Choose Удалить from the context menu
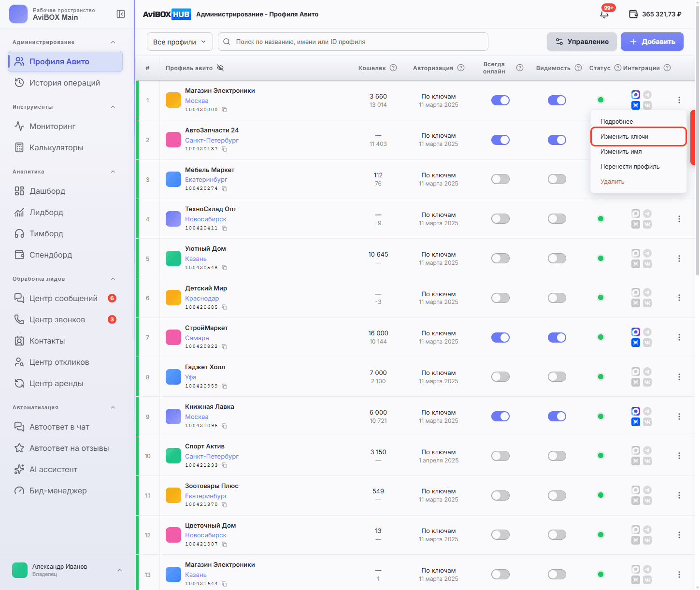This screenshot has width=700, height=590. [612, 181]
